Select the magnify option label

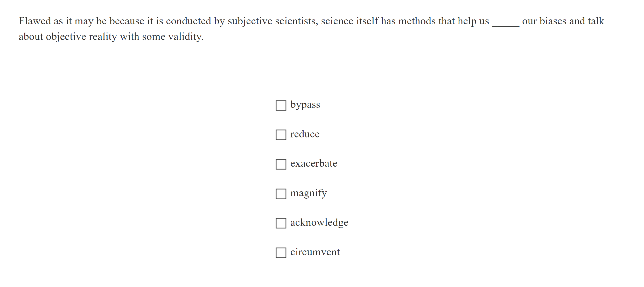(309, 193)
